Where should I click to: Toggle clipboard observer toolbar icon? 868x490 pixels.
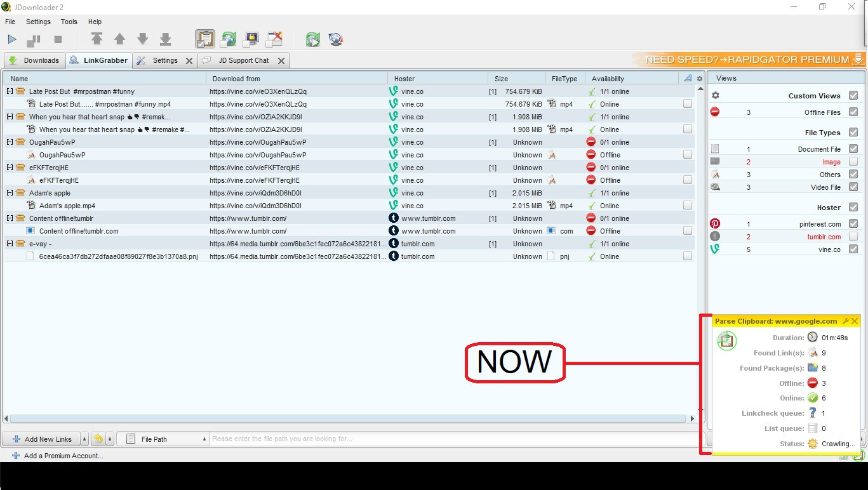click(x=205, y=39)
